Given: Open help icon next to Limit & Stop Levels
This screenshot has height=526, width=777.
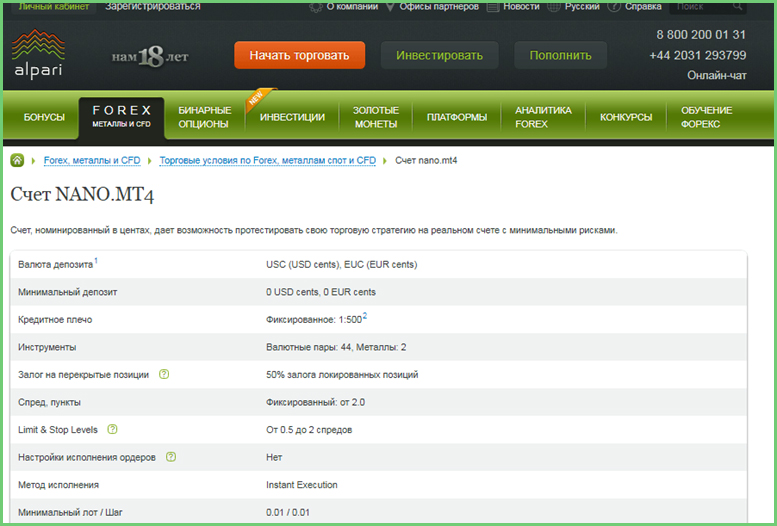Looking at the screenshot, I should pyautogui.click(x=113, y=430).
